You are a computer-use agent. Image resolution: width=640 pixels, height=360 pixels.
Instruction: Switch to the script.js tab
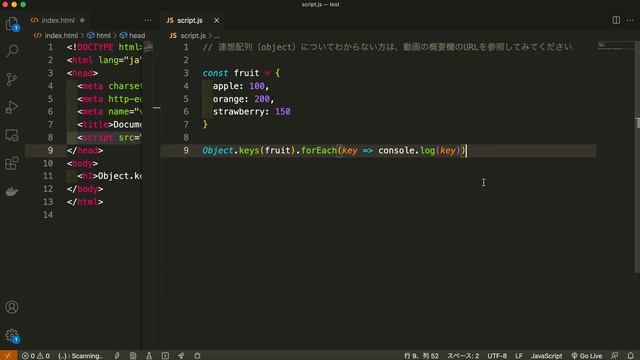click(x=190, y=20)
